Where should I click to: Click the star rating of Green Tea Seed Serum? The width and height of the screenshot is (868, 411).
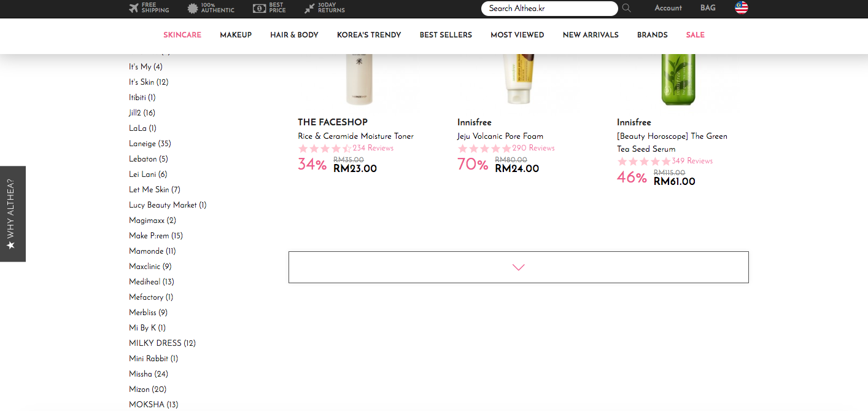pos(644,162)
